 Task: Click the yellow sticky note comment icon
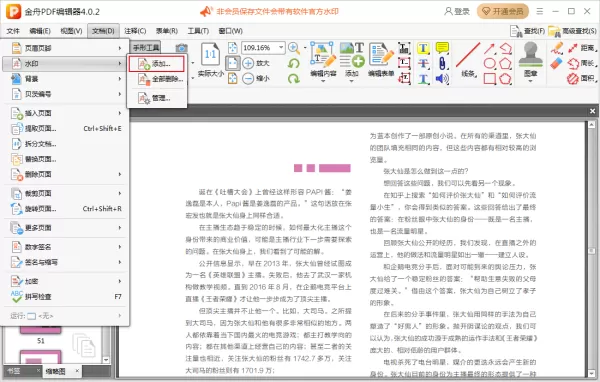click(x=442, y=48)
